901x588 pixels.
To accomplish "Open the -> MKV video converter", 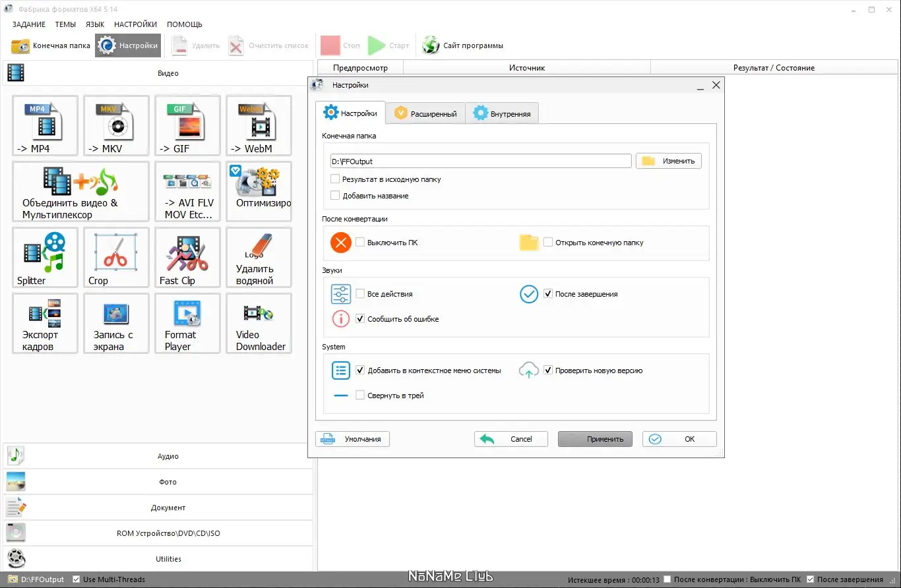I will coord(116,126).
